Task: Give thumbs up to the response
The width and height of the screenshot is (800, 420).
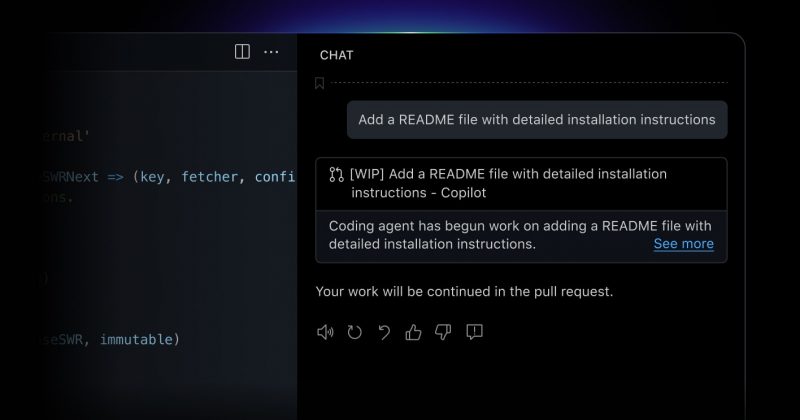Action: 413,332
